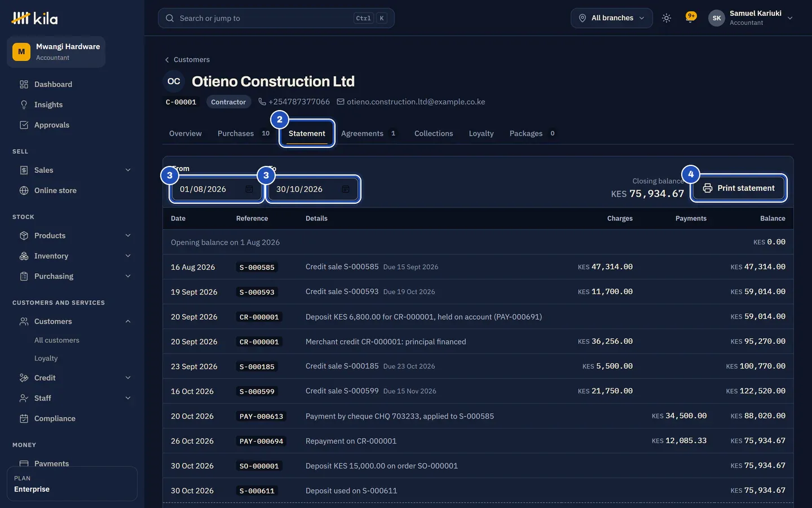Select the Statement tab
This screenshot has height=508, width=812.
(x=307, y=133)
